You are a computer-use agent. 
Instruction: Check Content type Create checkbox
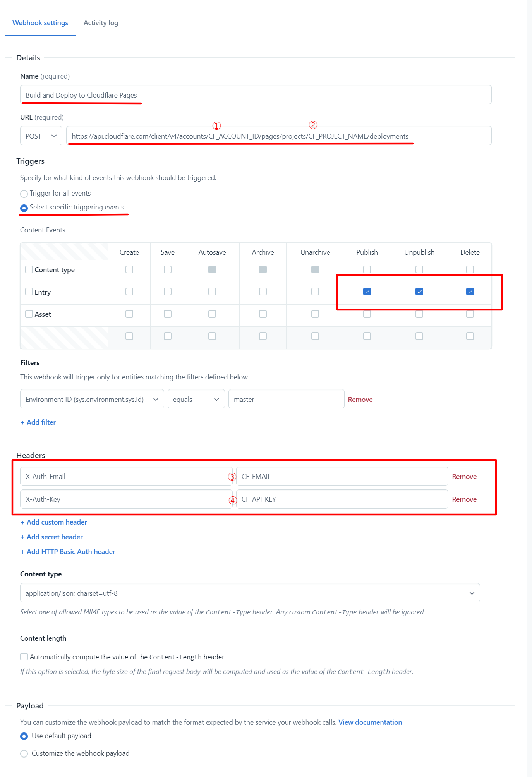129,269
